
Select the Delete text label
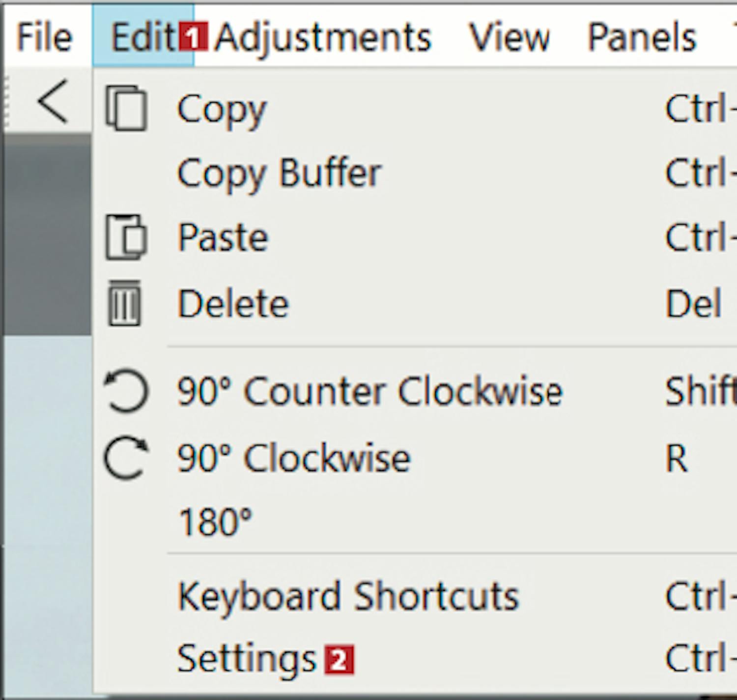(233, 304)
